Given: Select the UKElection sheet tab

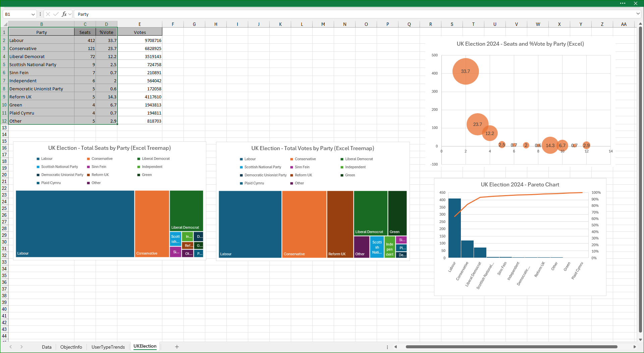Looking at the screenshot, I should [145, 346].
